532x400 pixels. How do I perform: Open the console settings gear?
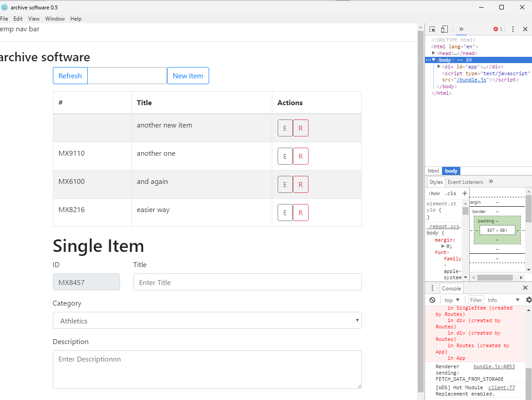[x=529, y=300]
